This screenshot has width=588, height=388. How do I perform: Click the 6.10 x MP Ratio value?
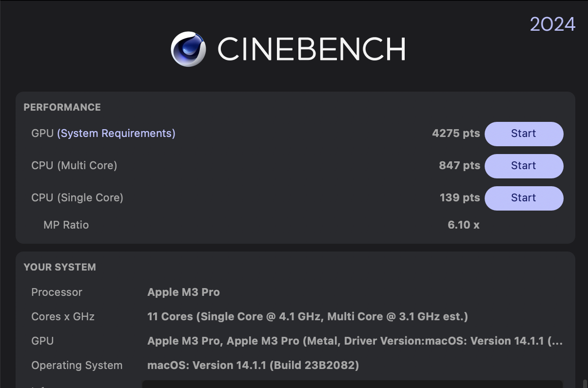(463, 225)
